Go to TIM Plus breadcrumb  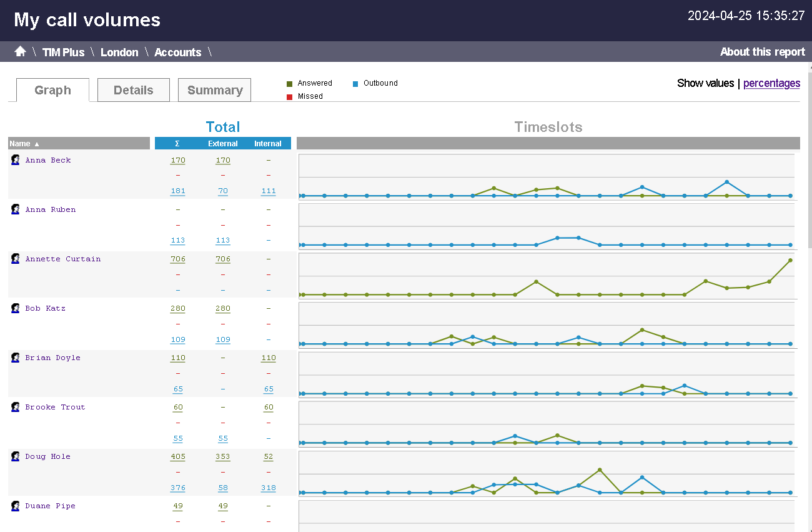click(63, 53)
